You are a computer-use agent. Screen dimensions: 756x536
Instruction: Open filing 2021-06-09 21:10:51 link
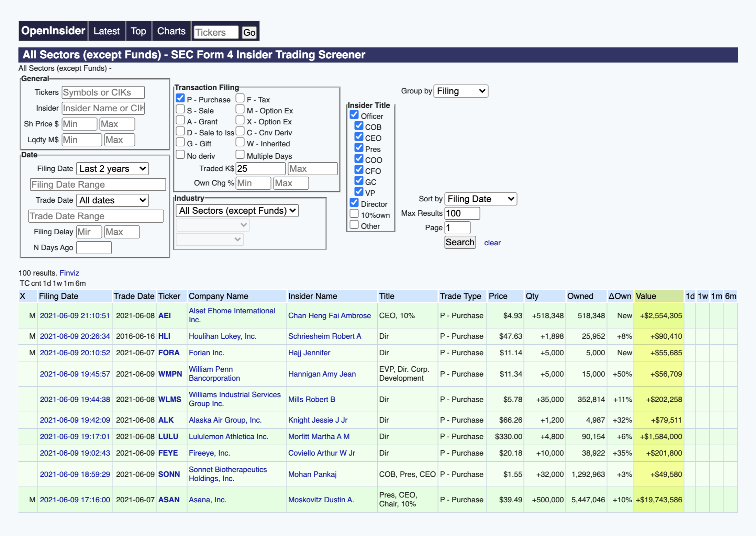click(75, 315)
